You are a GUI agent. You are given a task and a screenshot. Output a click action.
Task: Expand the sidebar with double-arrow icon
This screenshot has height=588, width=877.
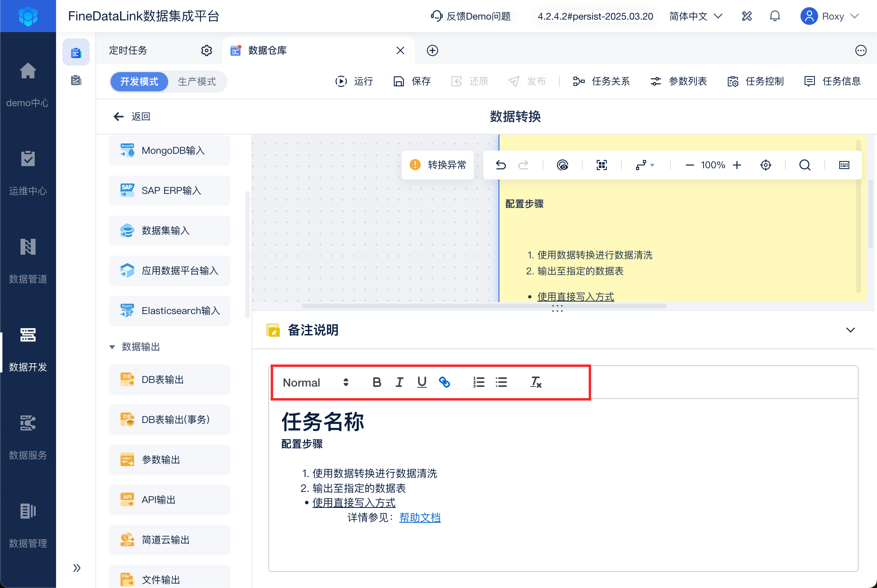click(x=76, y=568)
